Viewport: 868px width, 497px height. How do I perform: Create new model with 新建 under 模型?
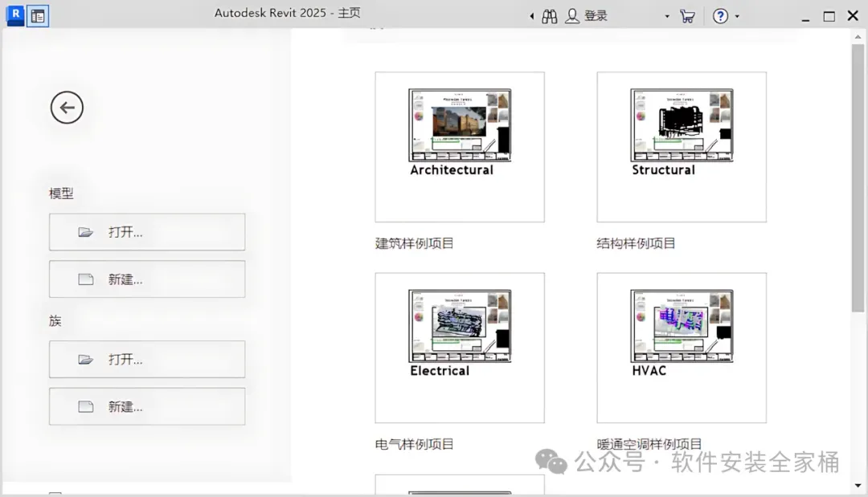147,279
